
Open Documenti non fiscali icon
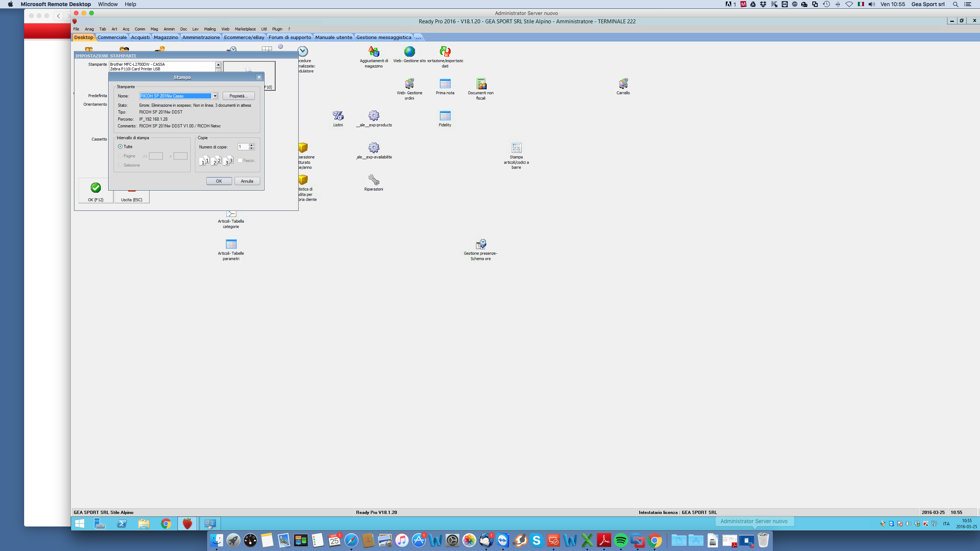(481, 83)
